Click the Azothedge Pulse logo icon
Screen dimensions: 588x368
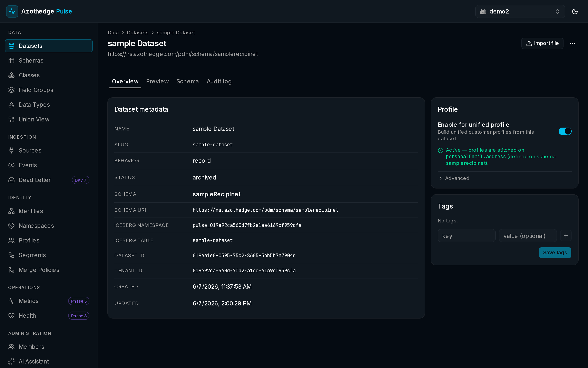(12, 11)
